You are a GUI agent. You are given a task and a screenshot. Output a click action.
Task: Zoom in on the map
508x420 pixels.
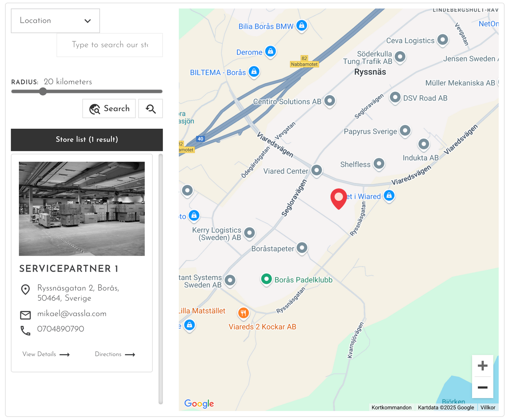pyautogui.click(x=482, y=366)
